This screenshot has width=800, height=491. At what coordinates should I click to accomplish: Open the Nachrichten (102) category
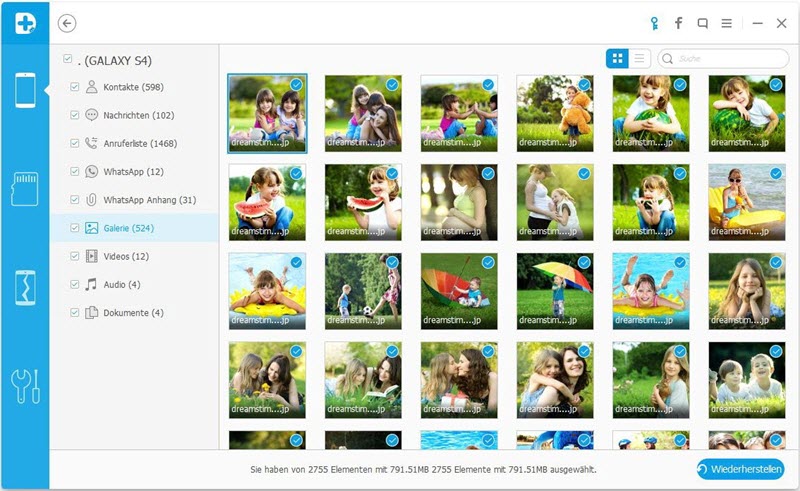coord(139,115)
